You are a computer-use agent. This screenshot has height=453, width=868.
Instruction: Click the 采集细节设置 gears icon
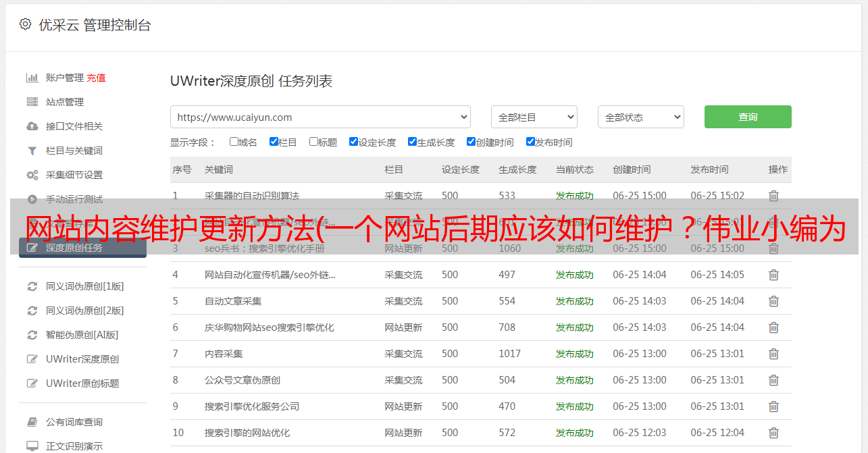(32, 175)
